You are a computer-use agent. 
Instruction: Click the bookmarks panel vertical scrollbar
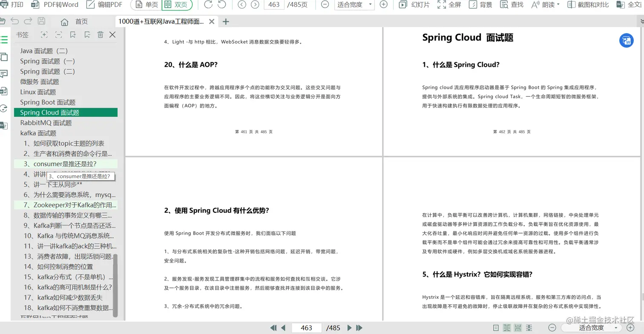[x=115, y=285]
